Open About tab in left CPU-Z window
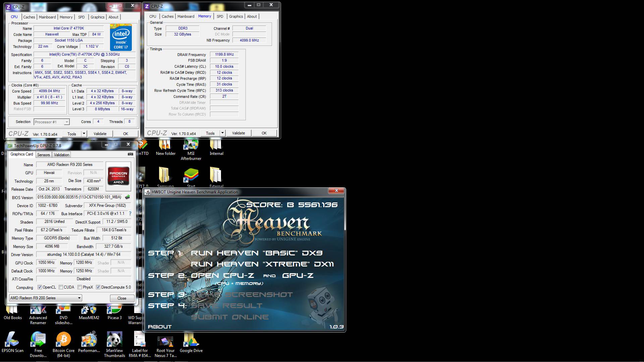Viewport: 644px width, 362px height. pyautogui.click(x=113, y=17)
